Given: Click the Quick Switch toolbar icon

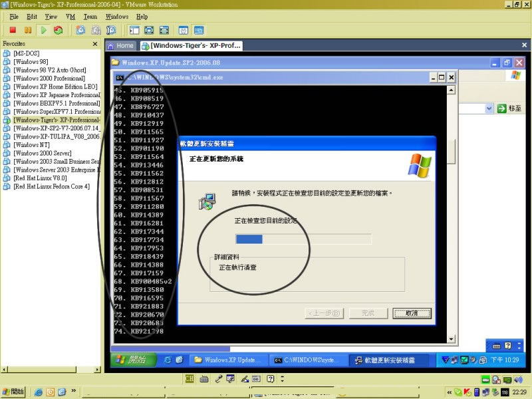Looking at the screenshot, I should click(x=164, y=30).
